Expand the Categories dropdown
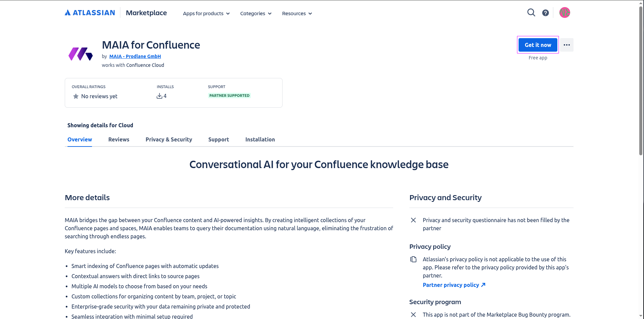 [256, 14]
